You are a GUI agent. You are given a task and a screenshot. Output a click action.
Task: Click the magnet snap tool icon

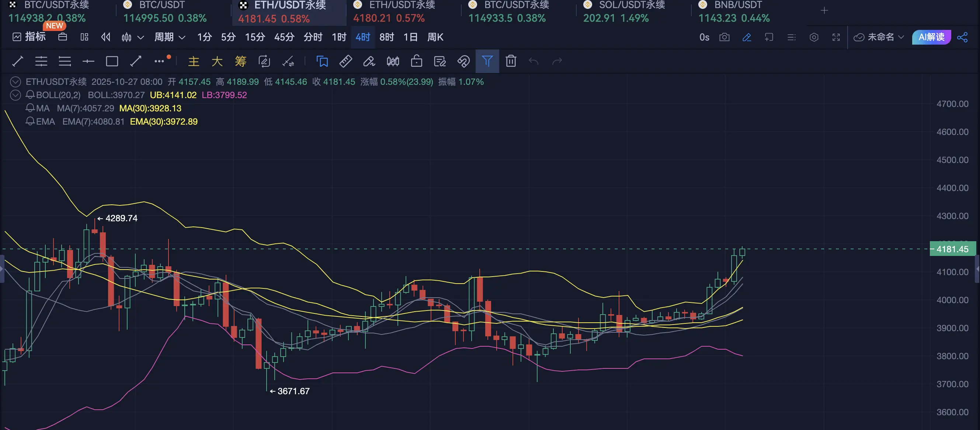coord(463,61)
